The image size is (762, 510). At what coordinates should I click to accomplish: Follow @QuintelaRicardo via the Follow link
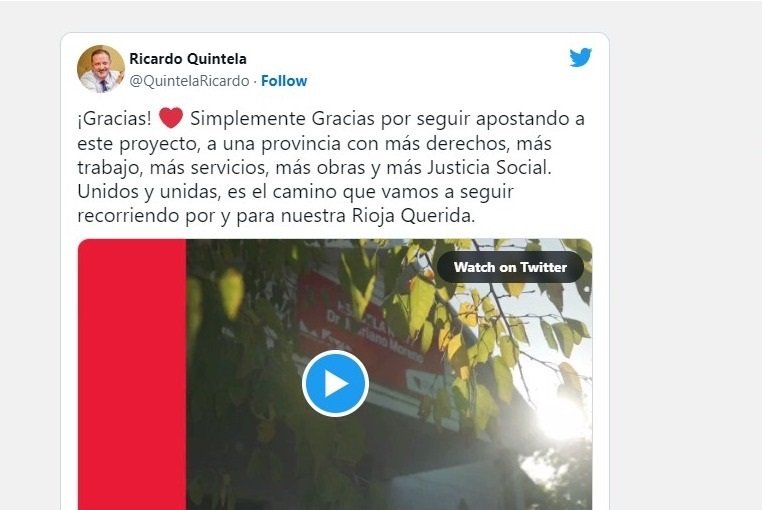click(x=284, y=81)
